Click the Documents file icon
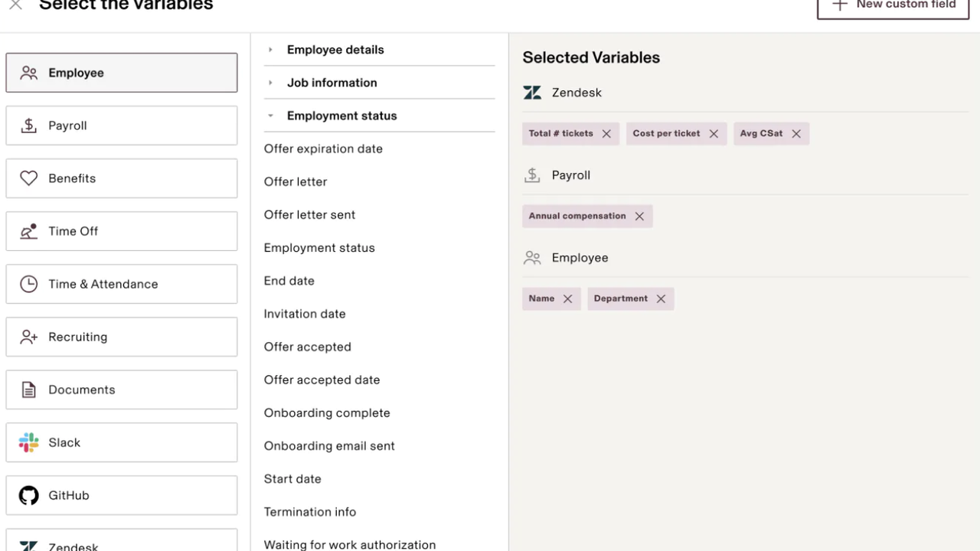This screenshot has height=551, width=980. pyautogui.click(x=28, y=390)
